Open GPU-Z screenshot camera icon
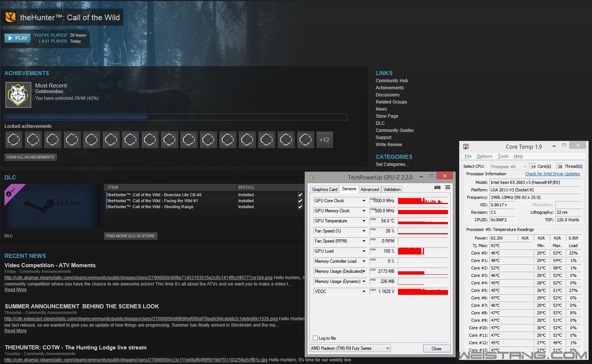 tap(437, 187)
